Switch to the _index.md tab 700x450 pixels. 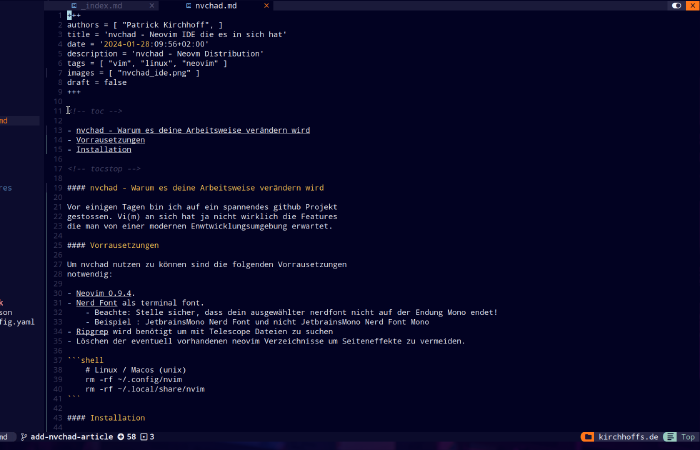[101, 6]
